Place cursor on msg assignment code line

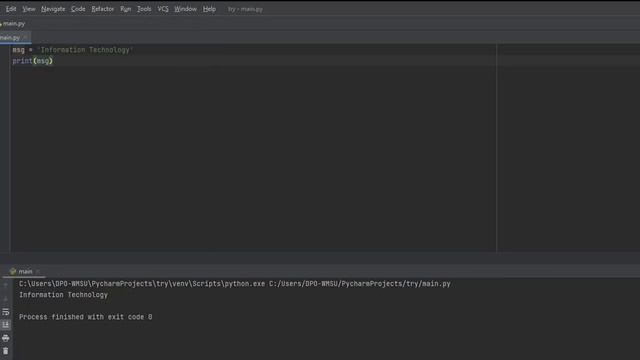(x=73, y=50)
